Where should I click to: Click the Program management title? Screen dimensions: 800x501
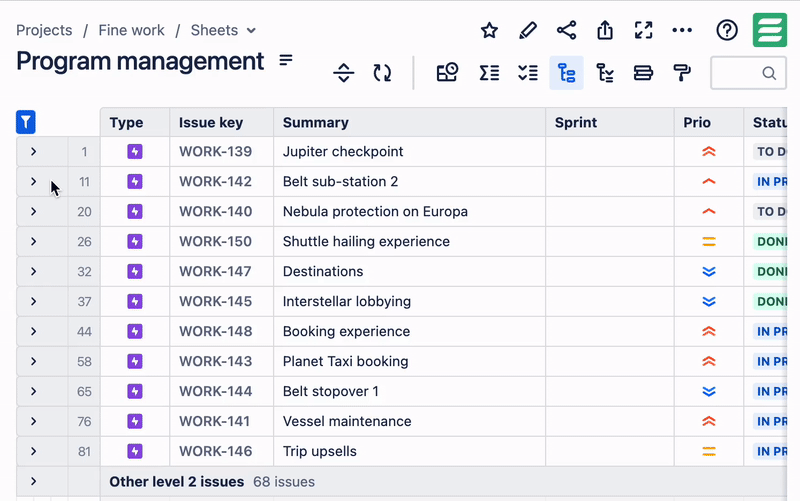140,61
